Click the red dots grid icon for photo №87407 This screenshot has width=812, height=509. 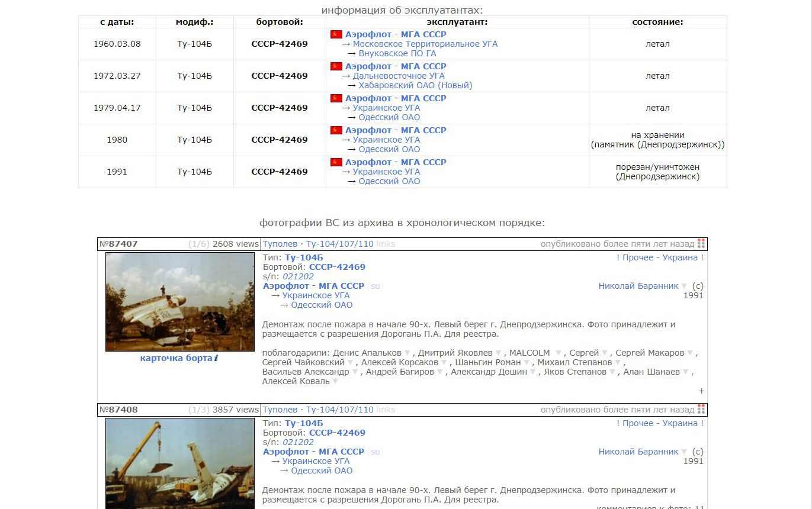click(701, 244)
